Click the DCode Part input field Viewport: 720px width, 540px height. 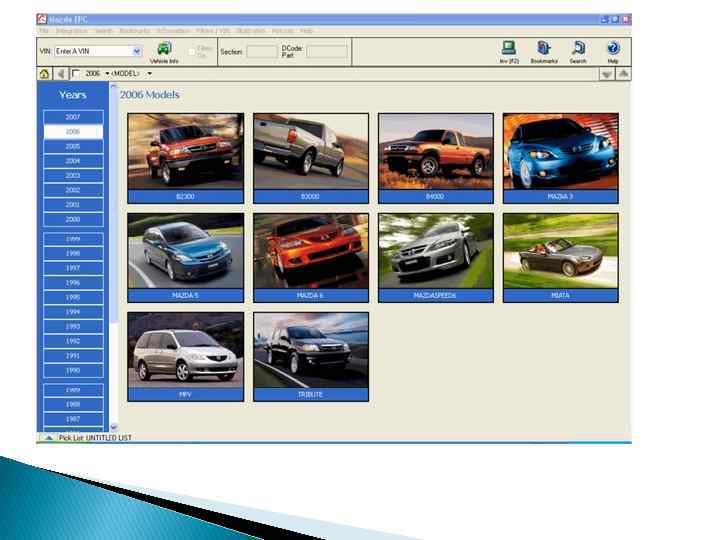[x=327, y=51]
